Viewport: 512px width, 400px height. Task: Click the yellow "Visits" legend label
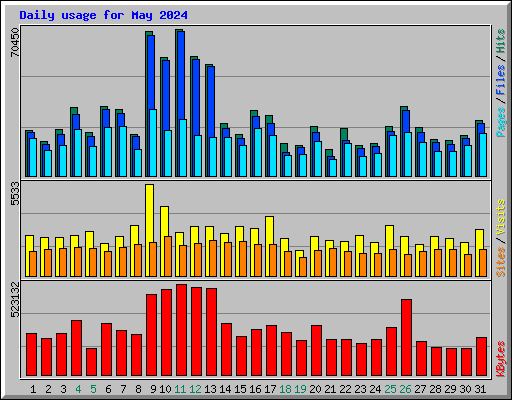pyautogui.click(x=500, y=218)
